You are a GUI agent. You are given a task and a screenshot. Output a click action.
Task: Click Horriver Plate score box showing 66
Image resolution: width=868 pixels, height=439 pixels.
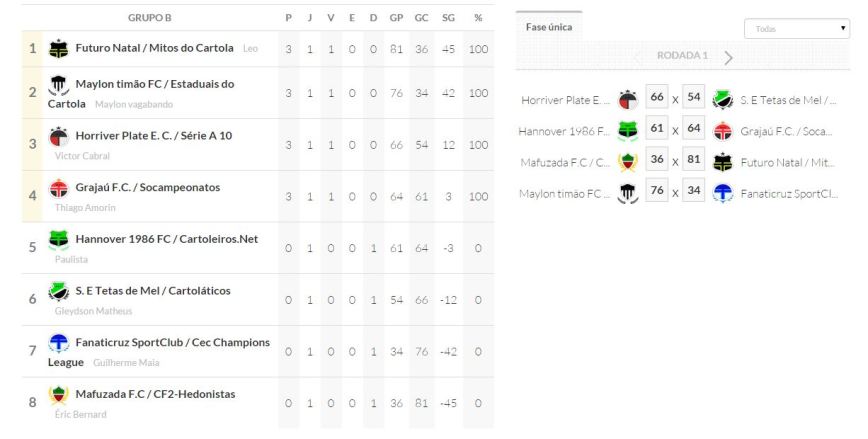point(657,99)
